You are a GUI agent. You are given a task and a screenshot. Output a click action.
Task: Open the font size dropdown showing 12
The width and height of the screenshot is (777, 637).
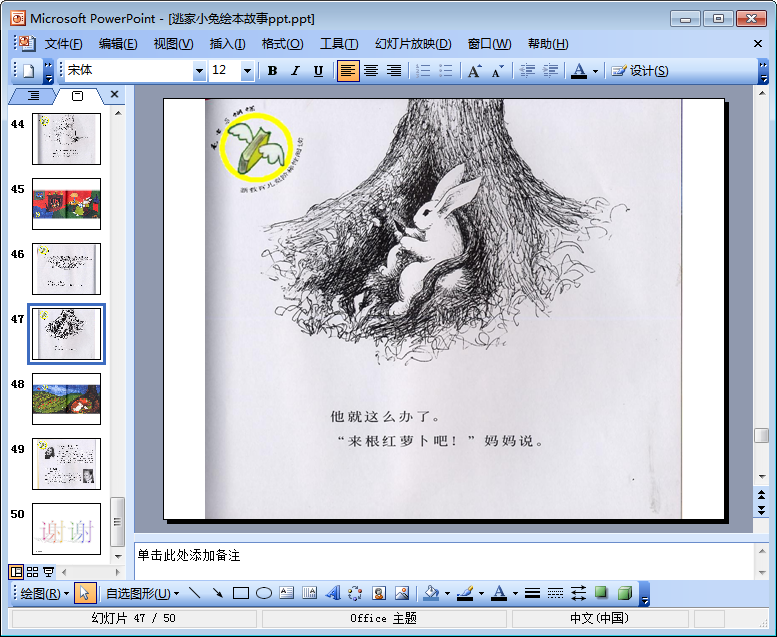(247, 71)
